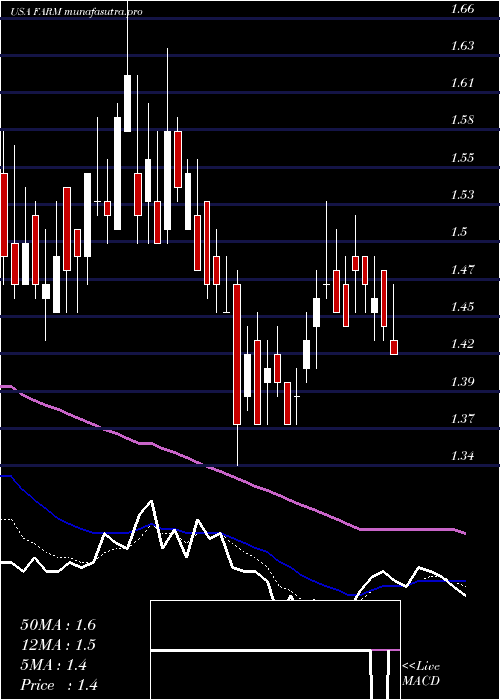Click the 'Price : 1.4' legend entry
This screenshot has width=500, height=700.
(59, 685)
